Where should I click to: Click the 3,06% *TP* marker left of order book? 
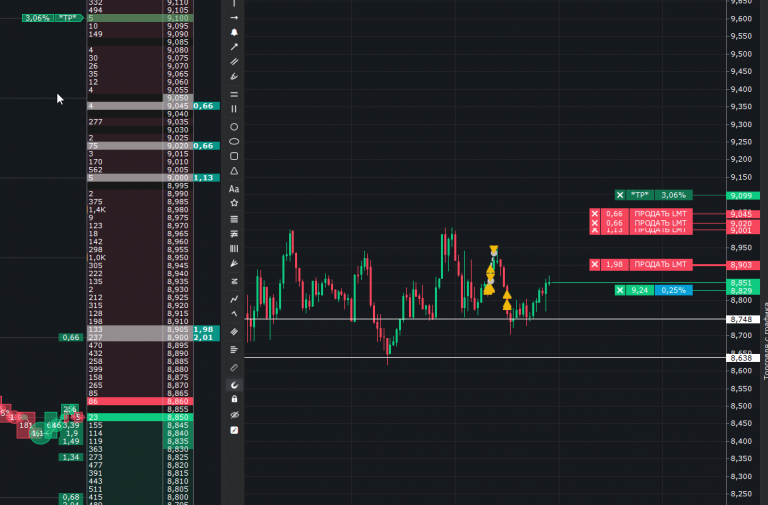click(x=53, y=18)
